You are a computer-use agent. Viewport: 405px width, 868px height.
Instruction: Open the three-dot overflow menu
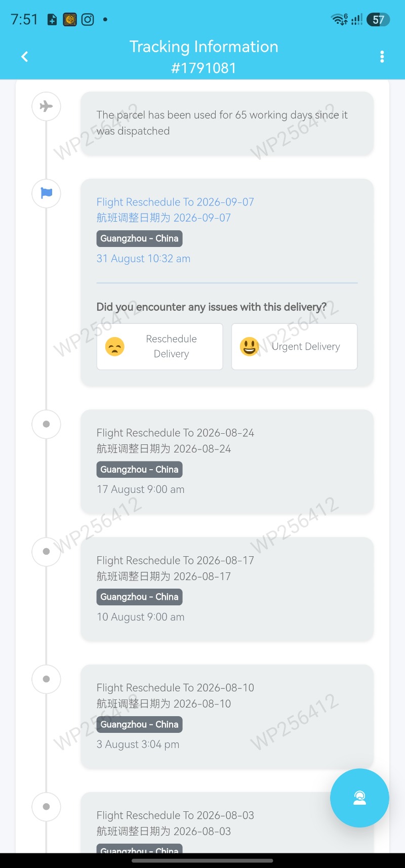point(382,57)
